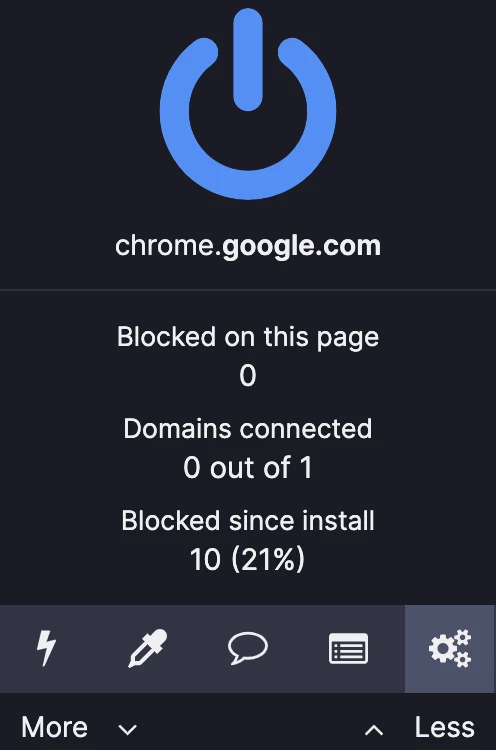496x750 pixels.
Task: Click the vertical bar inside the power symbol
Action: pyautogui.click(x=248, y=60)
